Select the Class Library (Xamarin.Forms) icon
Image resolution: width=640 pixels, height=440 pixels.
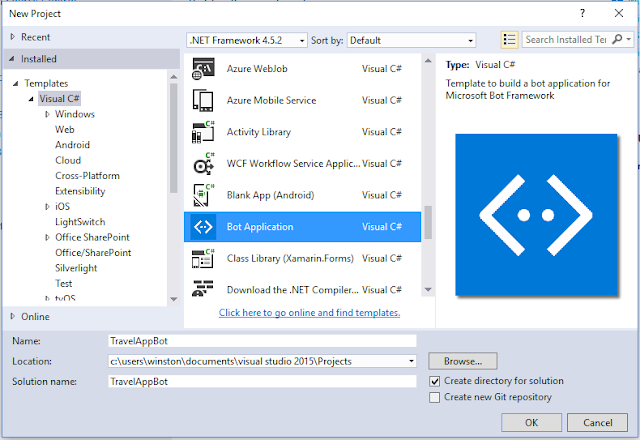(203, 258)
